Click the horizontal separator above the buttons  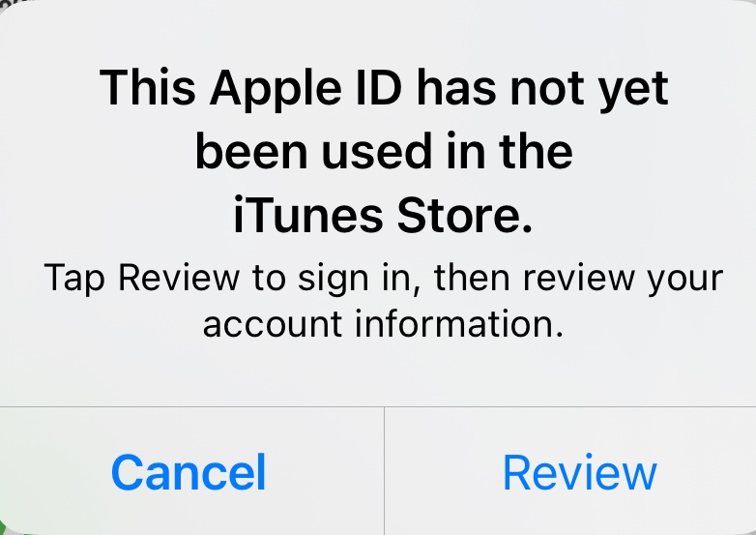tap(378, 406)
